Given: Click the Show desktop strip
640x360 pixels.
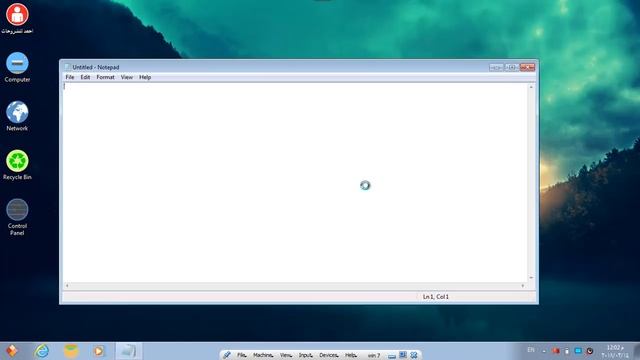Looking at the screenshot, I should click(636, 351).
